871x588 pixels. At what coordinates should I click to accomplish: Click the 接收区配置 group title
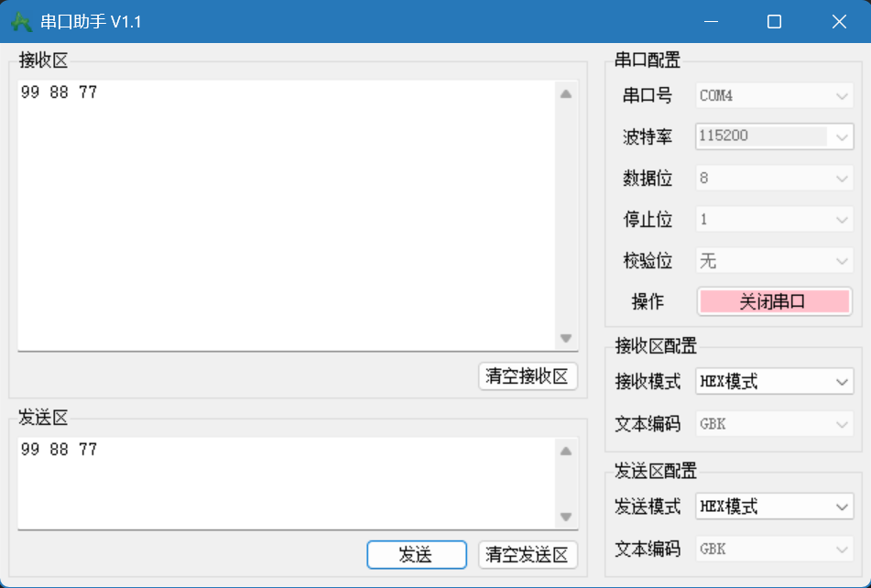tap(656, 346)
